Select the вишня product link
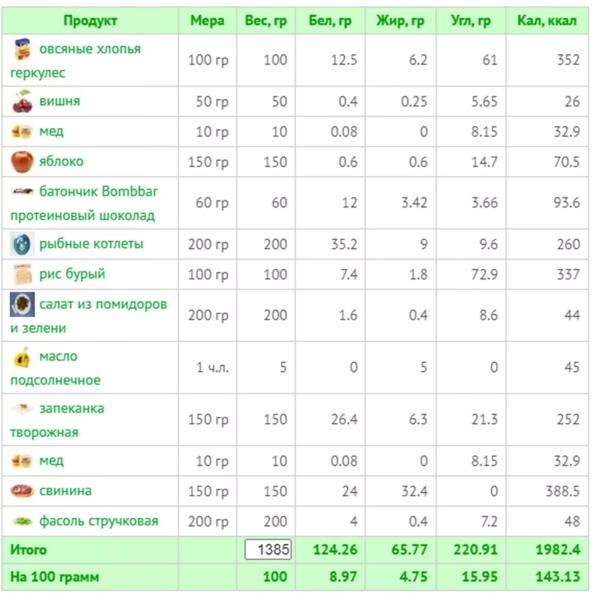Image resolution: width=600 pixels, height=599 pixels. click(x=60, y=102)
